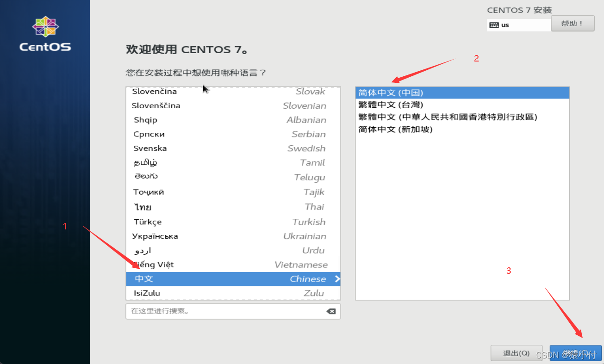Image resolution: width=604 pixels, height=364 pixels.
Task: Select Svenska Swedish language row
Action: click(x=233, y=148)
